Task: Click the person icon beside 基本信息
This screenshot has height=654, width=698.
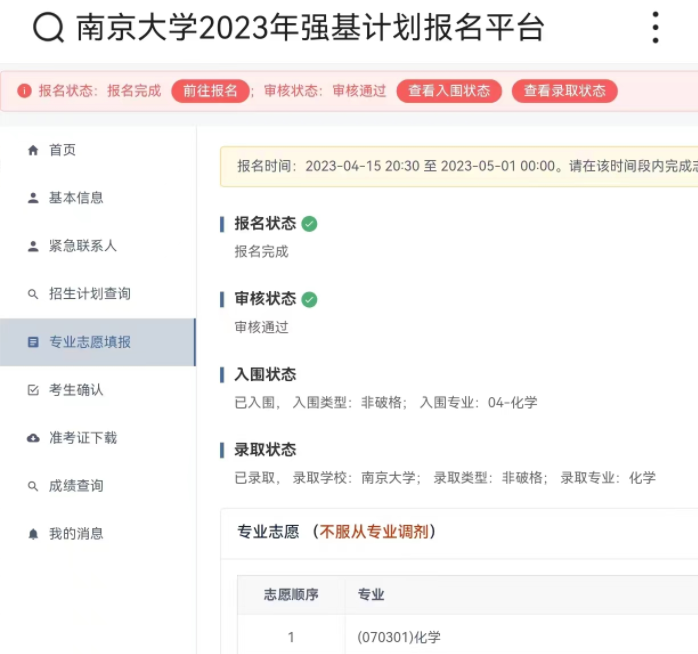Action: [33, 198]
